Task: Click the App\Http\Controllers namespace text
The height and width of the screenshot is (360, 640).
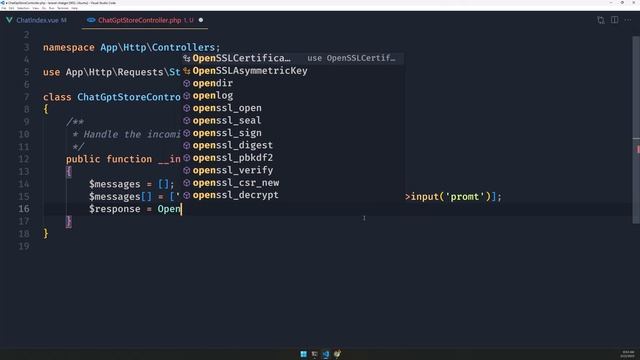Action: coord(158,47)
